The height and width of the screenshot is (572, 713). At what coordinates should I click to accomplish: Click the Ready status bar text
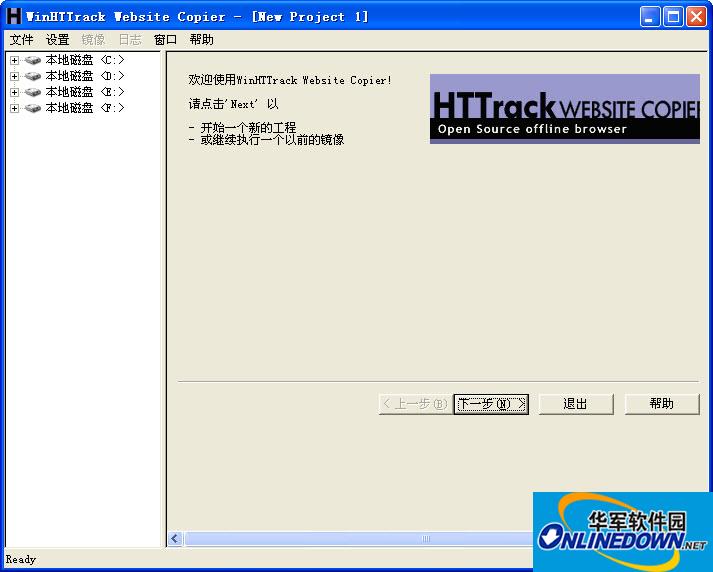pos(20,559)
